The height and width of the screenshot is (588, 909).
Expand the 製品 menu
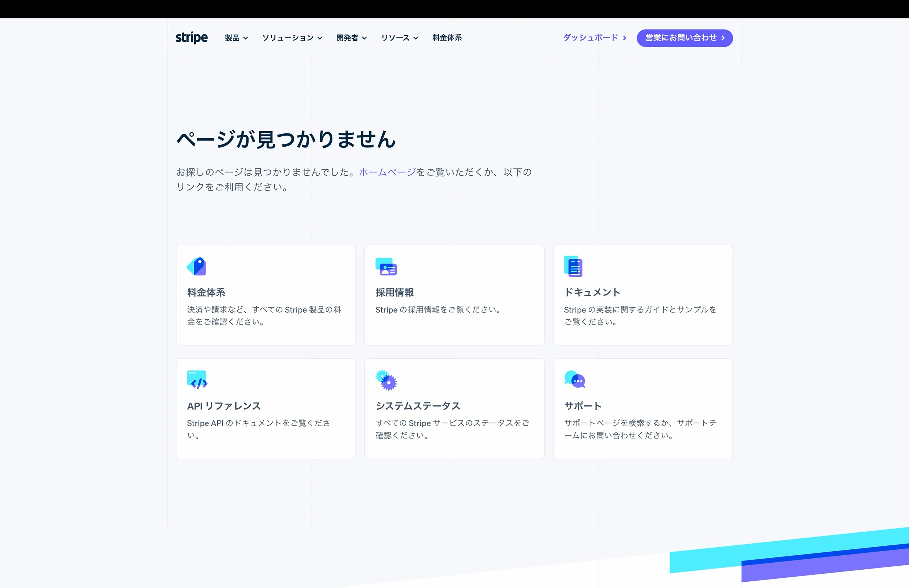point(236,38)
